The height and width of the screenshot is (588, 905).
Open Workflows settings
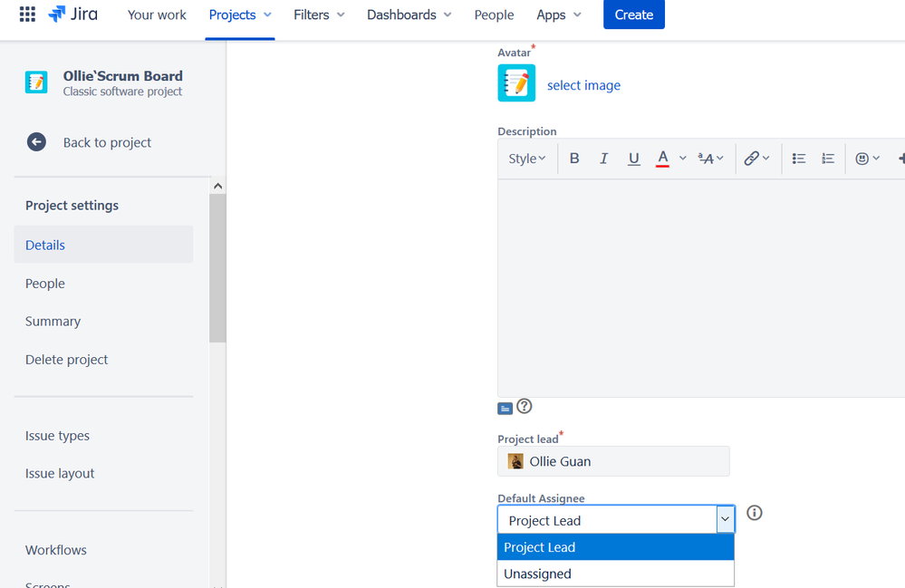(56, 550)
